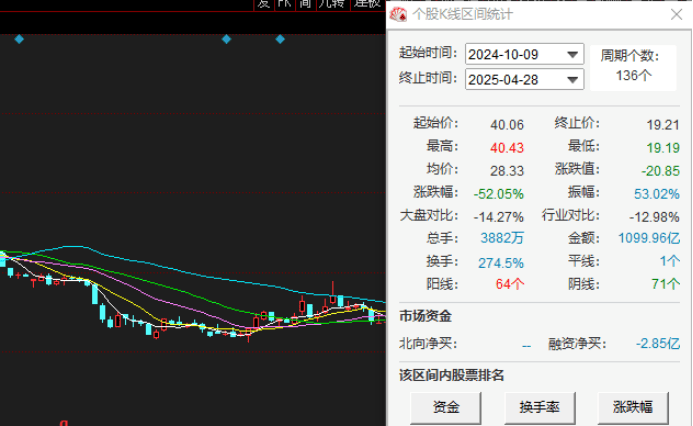Click the 涨跌值 value -20.85
693x426 pixels.
pyautogui.click(x=661, y=171)
